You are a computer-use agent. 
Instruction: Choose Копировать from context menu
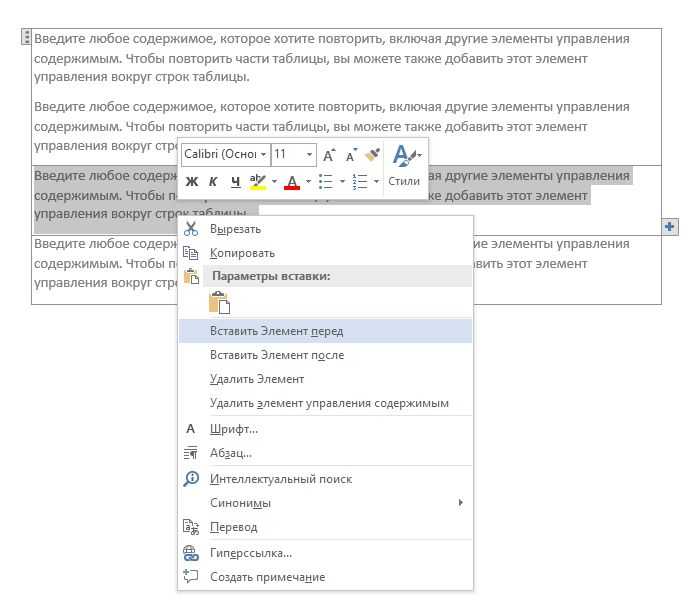(325, 253)
